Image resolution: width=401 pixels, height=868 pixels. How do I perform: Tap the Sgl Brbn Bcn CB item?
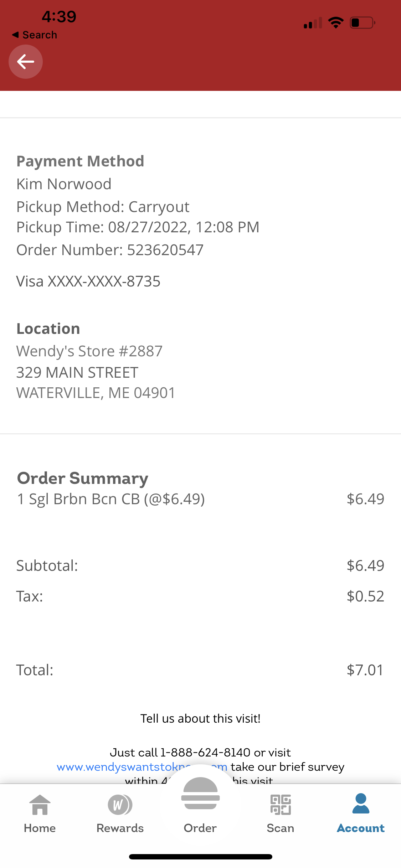pos(111,499)
